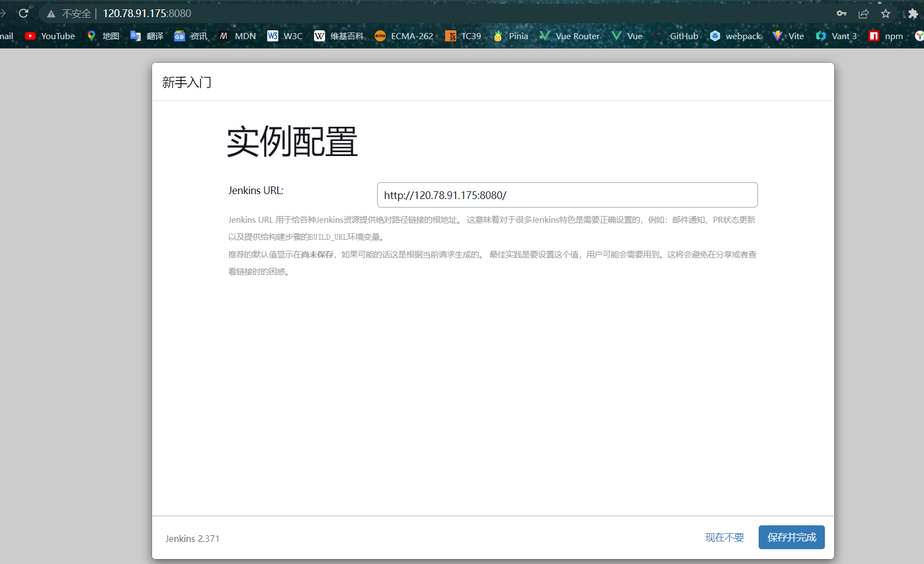Open the saved passwords key icon
This screenshot has width=924, height=564.
(x=841, y=13)
